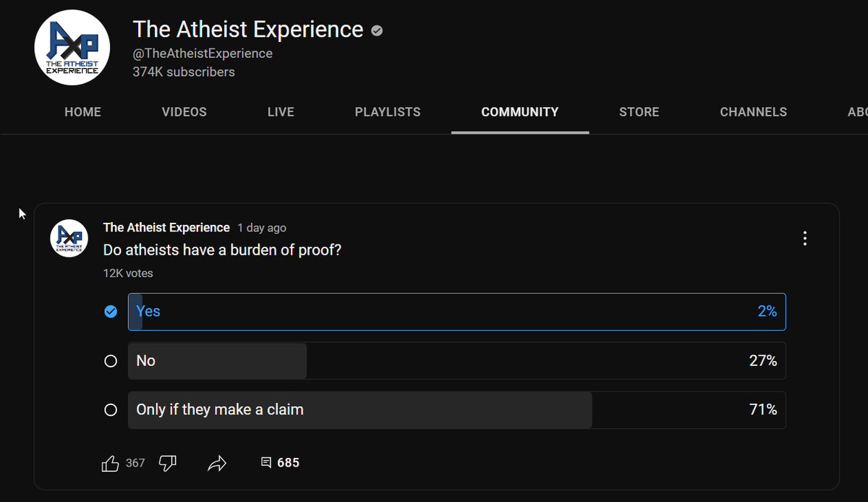The width and height of the screenshot is (868, 502).
Task: Open the CHANNELS tab
Action: (x=753, y=112)
